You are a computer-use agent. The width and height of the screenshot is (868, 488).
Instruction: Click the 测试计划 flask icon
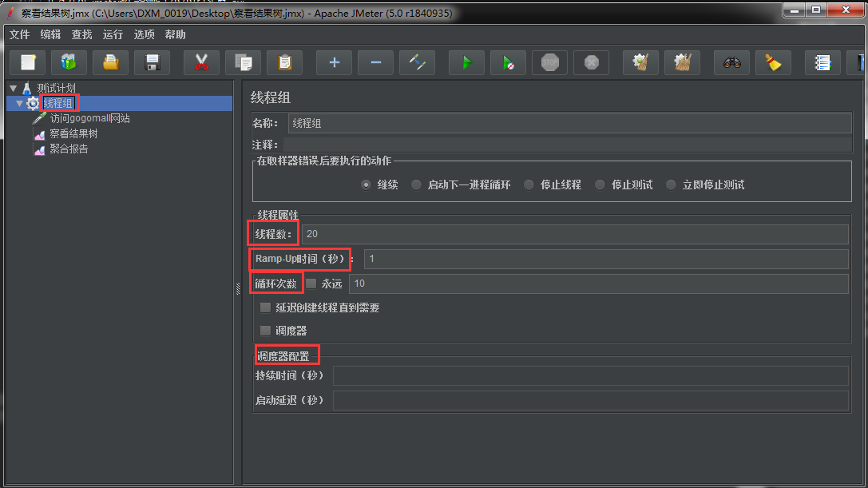pos(27,88)
